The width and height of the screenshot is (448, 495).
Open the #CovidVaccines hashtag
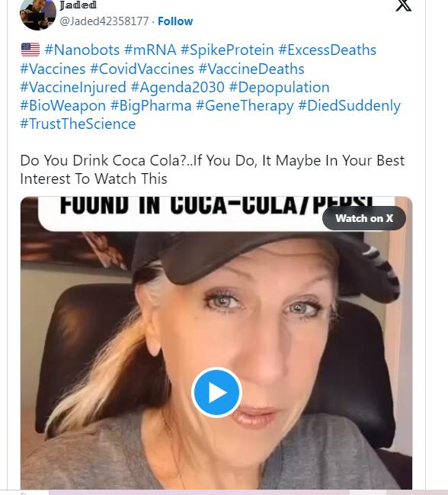pyautogui.click(x=142, y=69)
